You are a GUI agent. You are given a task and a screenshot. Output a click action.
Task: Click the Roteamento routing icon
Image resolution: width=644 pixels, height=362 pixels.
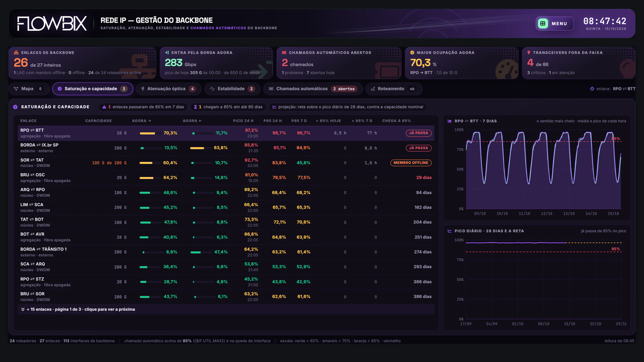pos(373,89)
